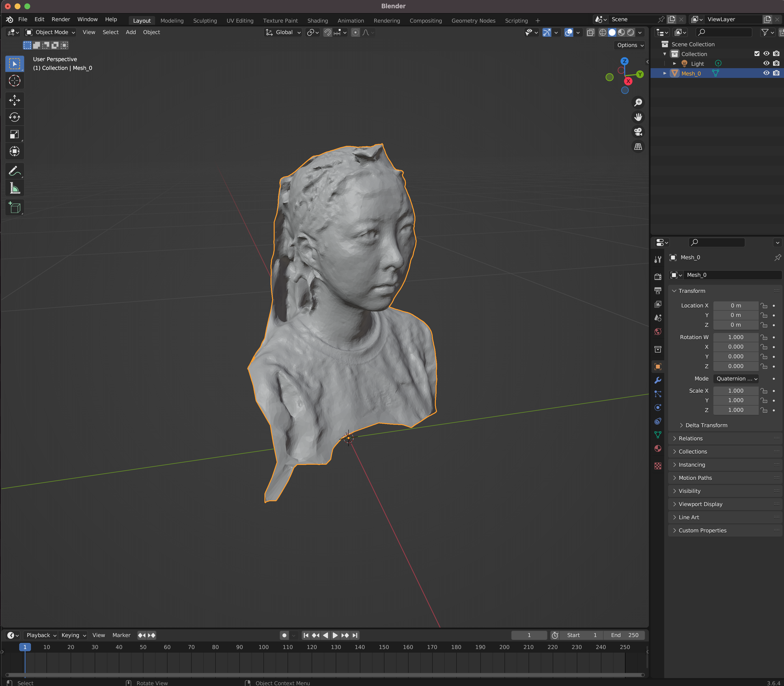Open the Options dropdown in viewport

[x=630, y=45]
